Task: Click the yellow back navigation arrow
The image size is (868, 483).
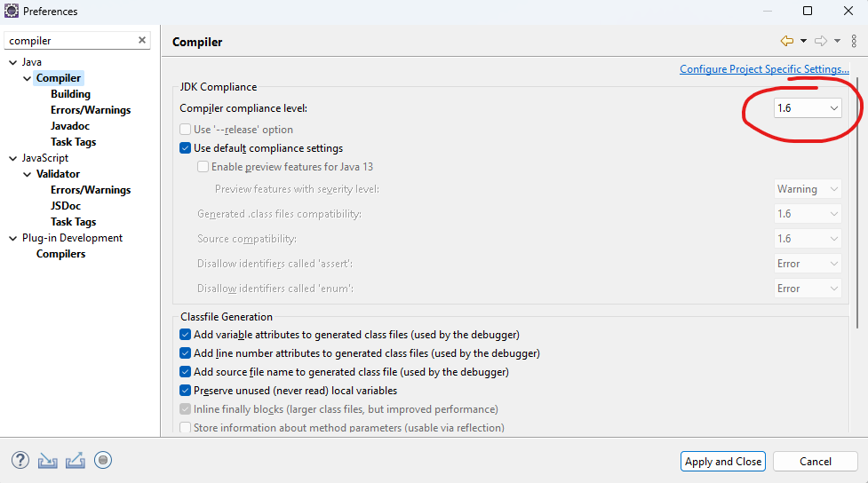Action: [x=786, y=41]
